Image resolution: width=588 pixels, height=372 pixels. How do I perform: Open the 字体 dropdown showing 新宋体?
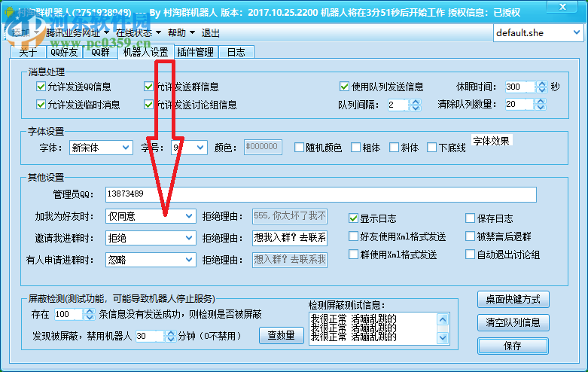101,148
